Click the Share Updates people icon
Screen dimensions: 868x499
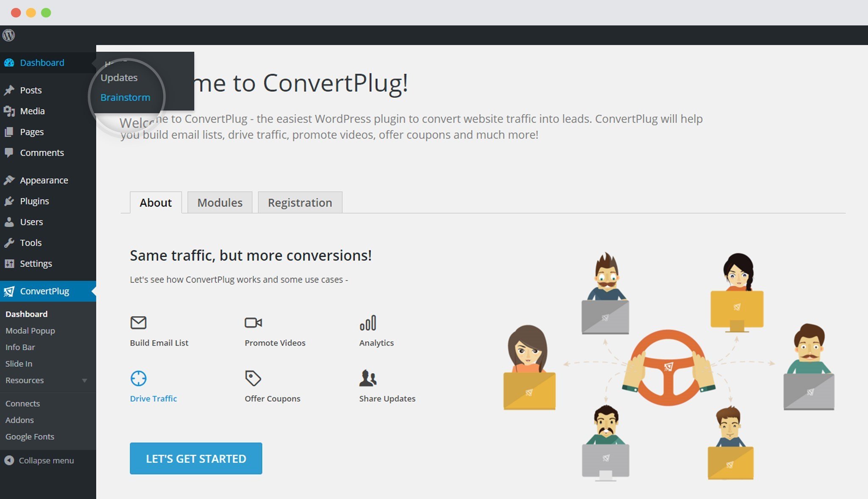pyautogui.click(x=367, y=378)
